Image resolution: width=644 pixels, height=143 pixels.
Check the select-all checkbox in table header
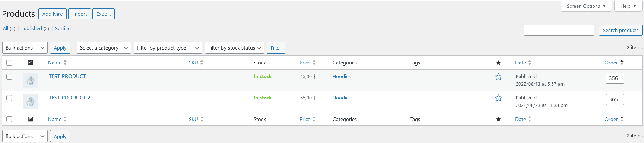[9, 63]
